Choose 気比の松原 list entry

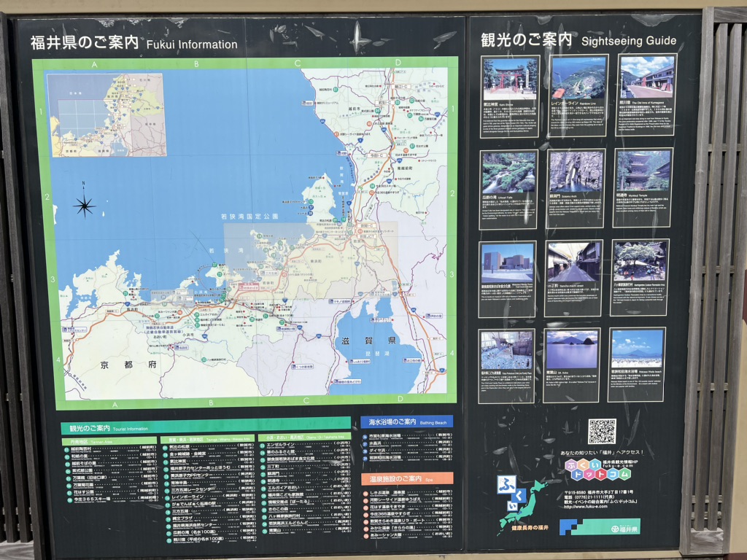[209, 448]
